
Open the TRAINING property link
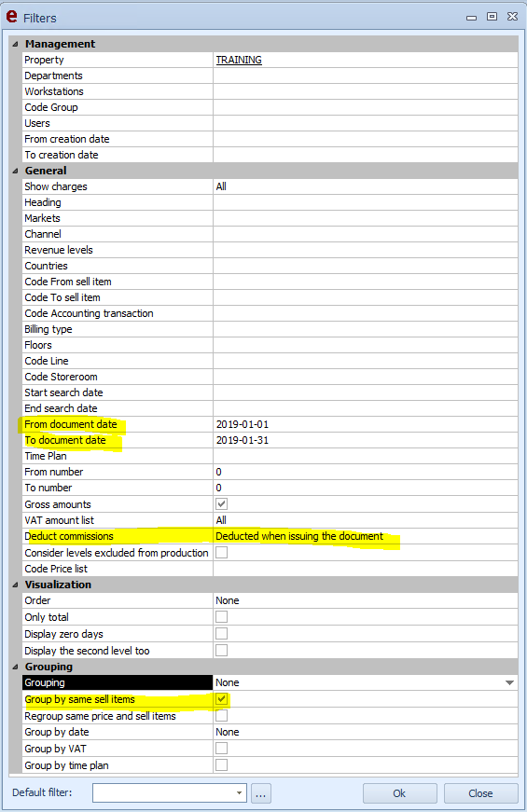click(239, 60)
